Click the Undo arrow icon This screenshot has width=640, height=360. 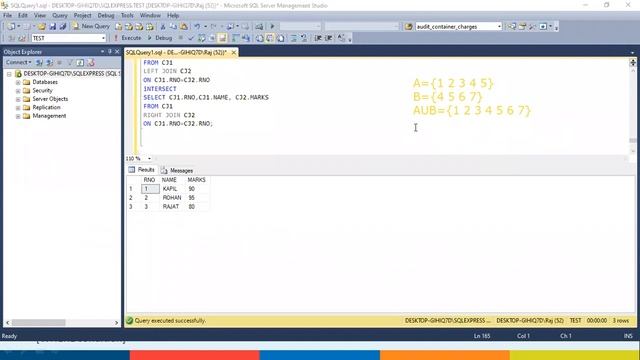point(197,27)
